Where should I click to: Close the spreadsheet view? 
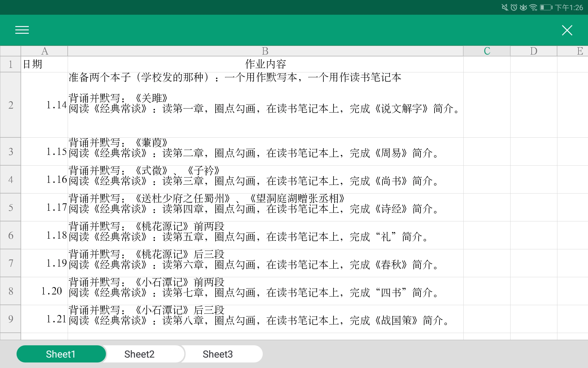pos(567,30)
